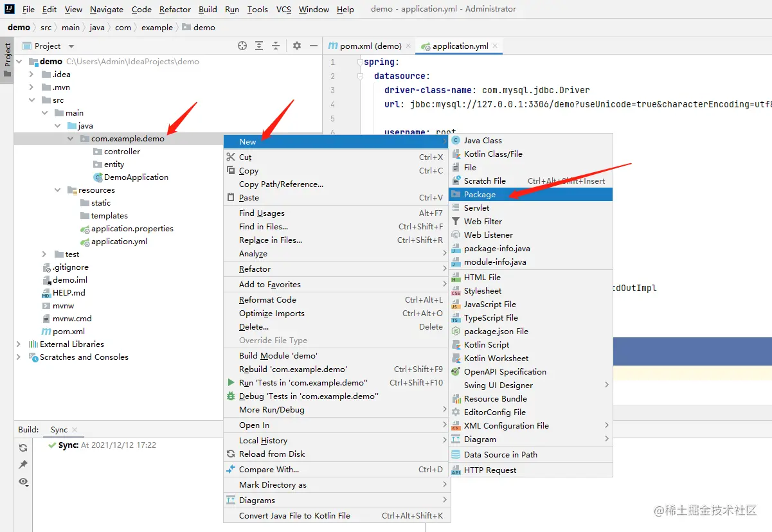Image resolution: width=772 pixels, height=532 pixels.
Task: Select Data Source in Path entry
Action: 530,454
